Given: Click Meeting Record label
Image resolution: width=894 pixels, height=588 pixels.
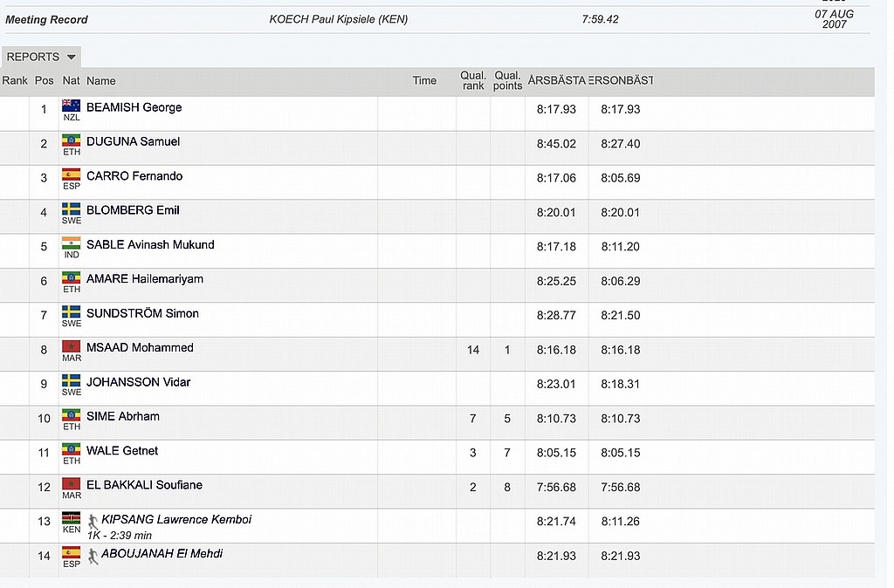Looking at the screenshot, I should 47,20.
